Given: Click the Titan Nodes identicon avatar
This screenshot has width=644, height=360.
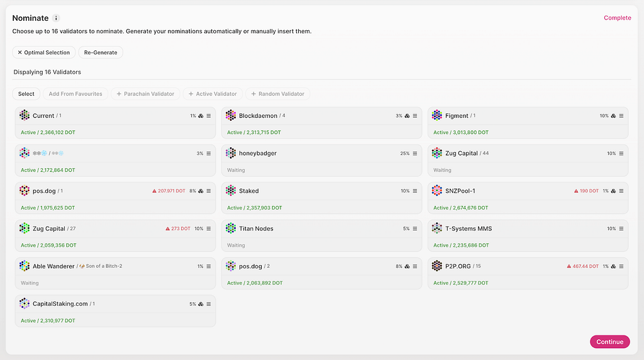Looking at the screenshot, I should pyautogui.click(x=231, y=228).
